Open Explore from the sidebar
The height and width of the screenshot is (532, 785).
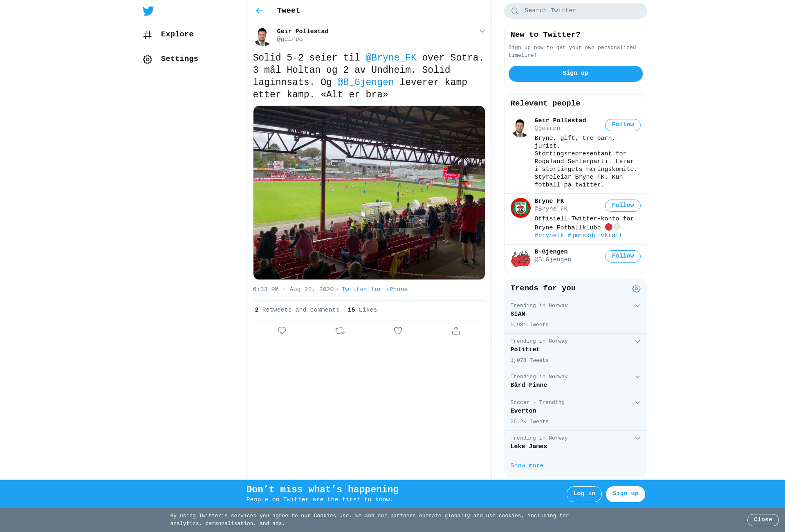pyautogui.click(x=168, y=34)
